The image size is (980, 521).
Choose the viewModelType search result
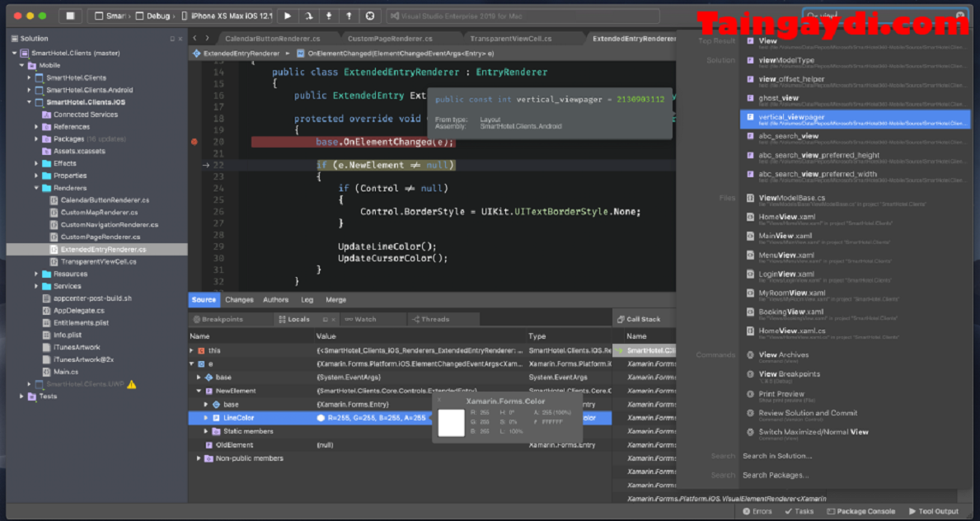[855, 63]
